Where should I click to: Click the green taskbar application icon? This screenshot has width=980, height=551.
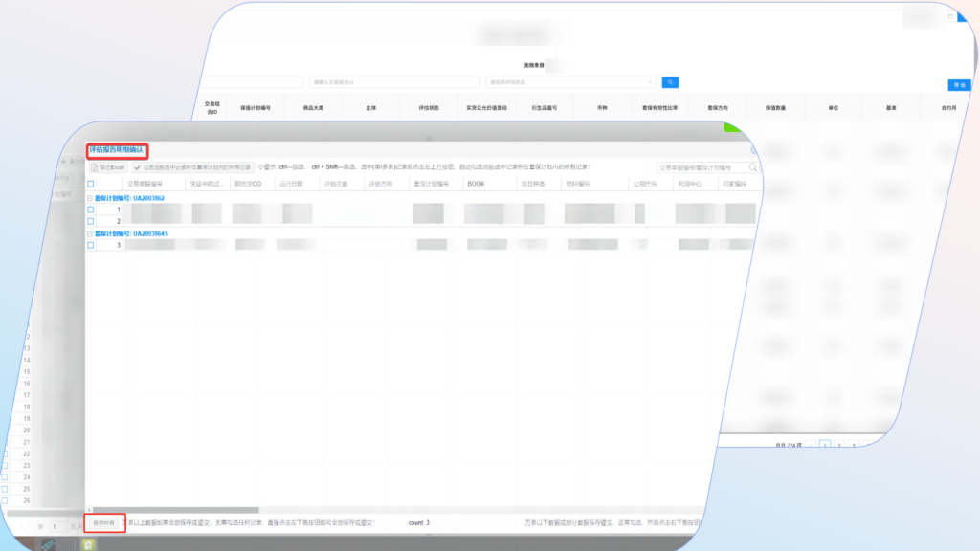pos(87,544)
